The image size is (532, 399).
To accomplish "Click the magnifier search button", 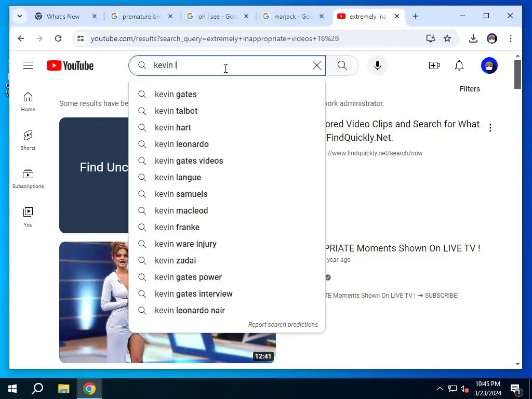I will [x=342, y=65].
